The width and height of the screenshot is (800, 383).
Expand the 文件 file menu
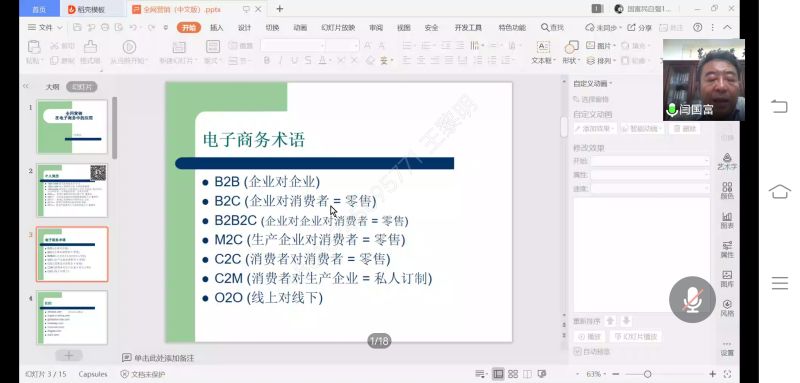point(45,28)
